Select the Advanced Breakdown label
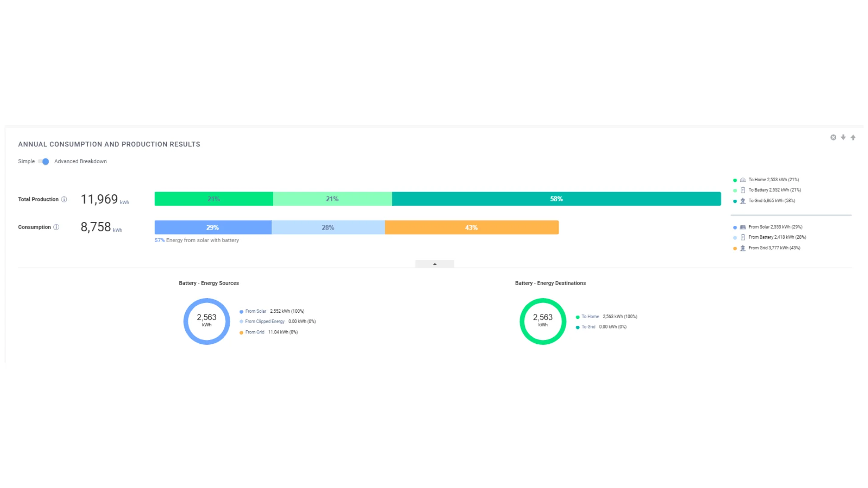This screenshot has width=868, height=488. click(x=80, y=161)
